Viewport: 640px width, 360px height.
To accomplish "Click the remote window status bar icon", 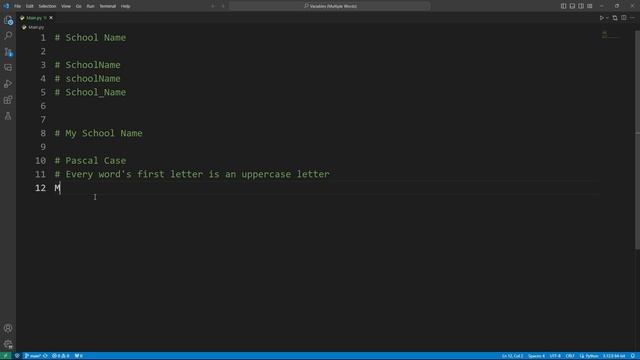I will (5, 356).
